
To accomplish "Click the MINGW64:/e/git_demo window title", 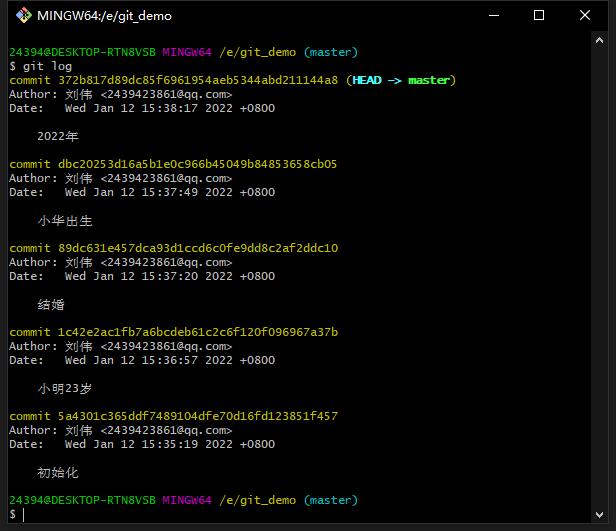I will 104,16.
